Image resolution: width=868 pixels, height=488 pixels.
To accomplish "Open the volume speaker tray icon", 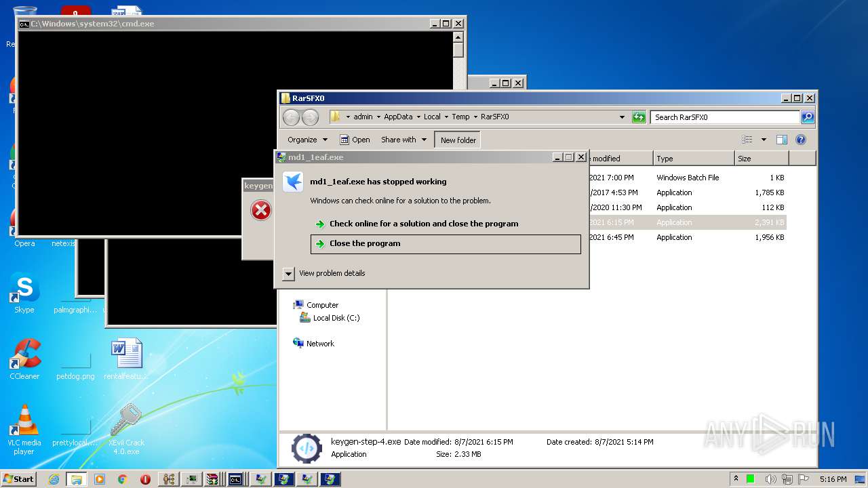I will tap(771, 479).
